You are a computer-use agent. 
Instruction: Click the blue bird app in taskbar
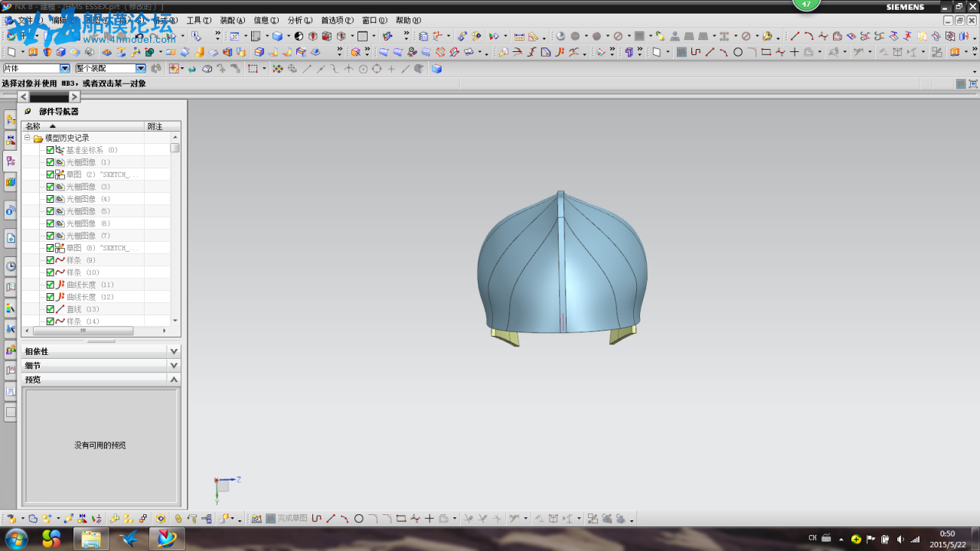tap(129, 539)
